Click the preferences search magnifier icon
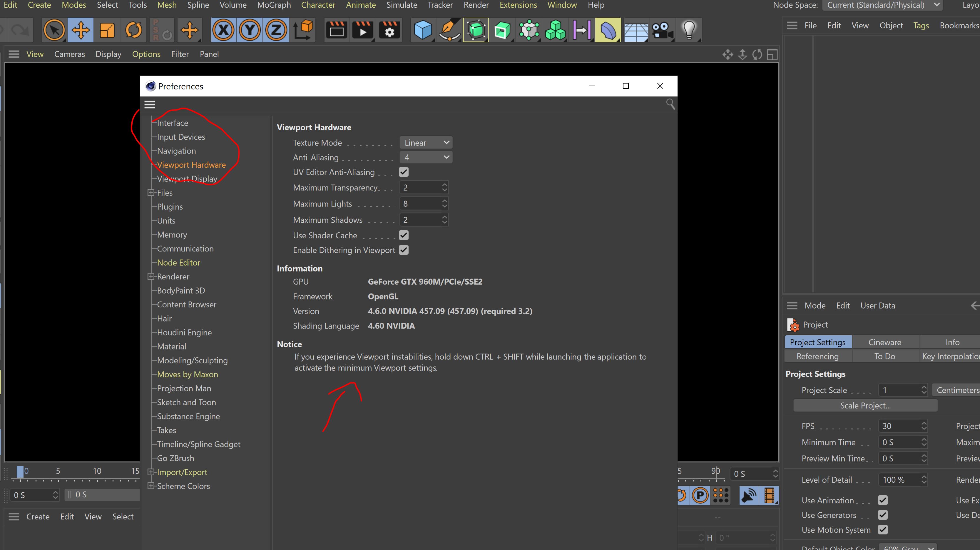Viewport: 980px width, 550px height. pyautogui.click(x=670, y=104)
